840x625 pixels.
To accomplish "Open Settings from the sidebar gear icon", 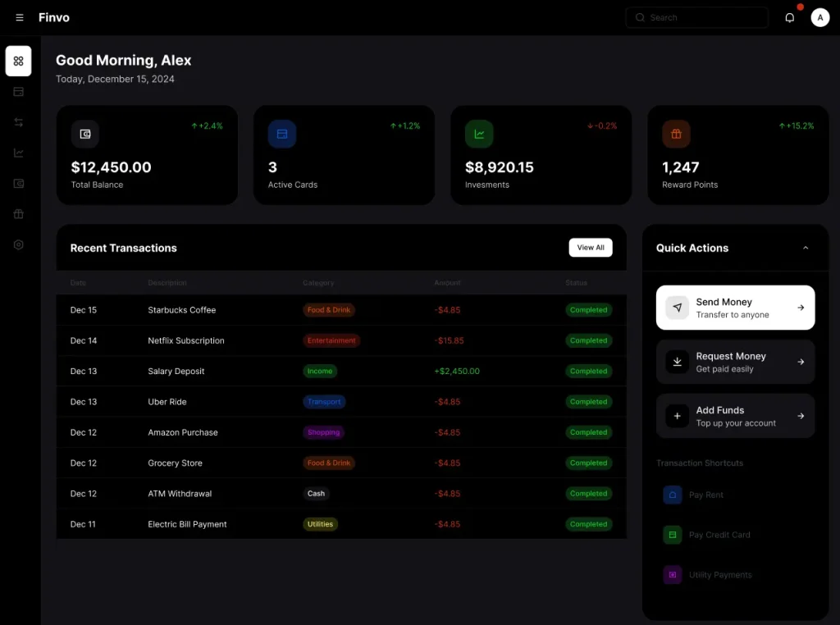I will (x=18, y=244).
